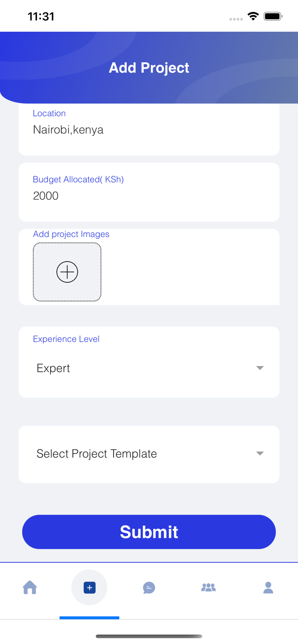
Task: Click the Project Template dropdown arrow
Action: [260, 453]
